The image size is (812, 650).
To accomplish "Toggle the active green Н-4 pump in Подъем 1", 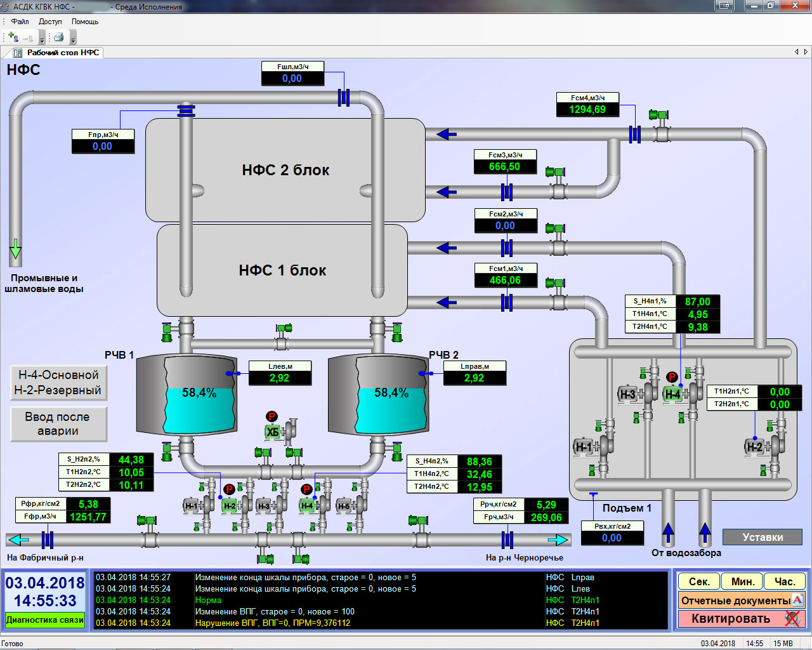I will point(672,394).
